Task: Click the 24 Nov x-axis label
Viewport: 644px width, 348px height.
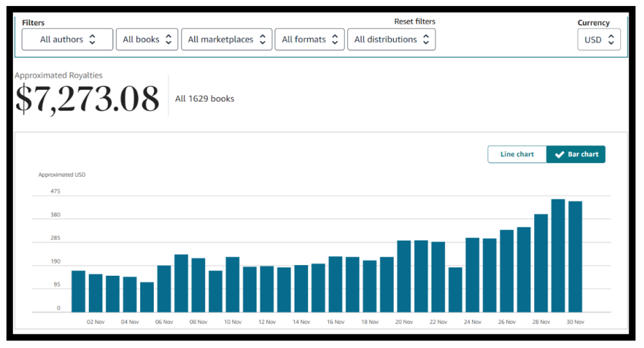Action: point(473,322)
